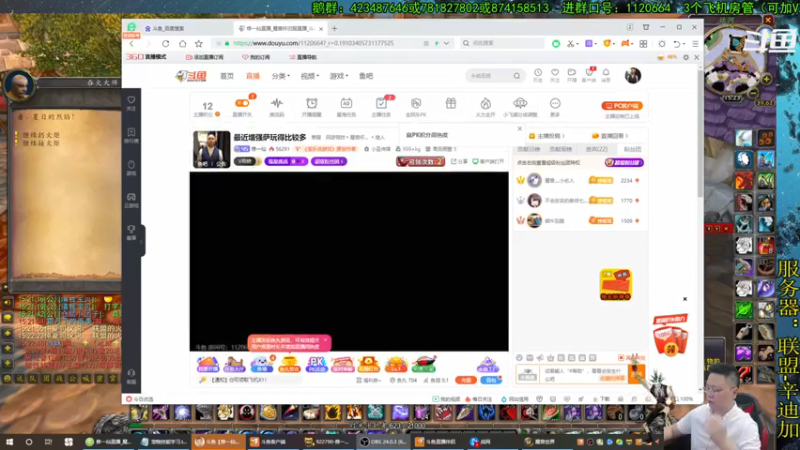This screenshot has width=800, height=450.
Task: Toggle the orange live broadcast switch
Action: click(242, 104)
